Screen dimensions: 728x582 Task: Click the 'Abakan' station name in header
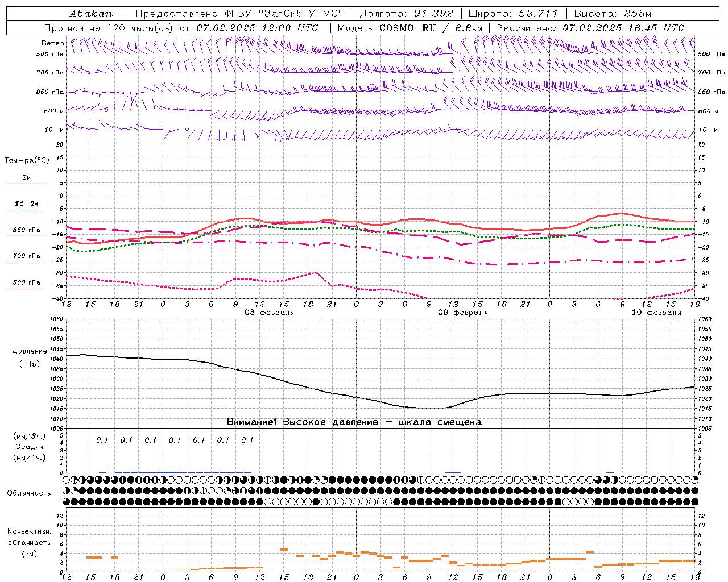tap(91, 14)
